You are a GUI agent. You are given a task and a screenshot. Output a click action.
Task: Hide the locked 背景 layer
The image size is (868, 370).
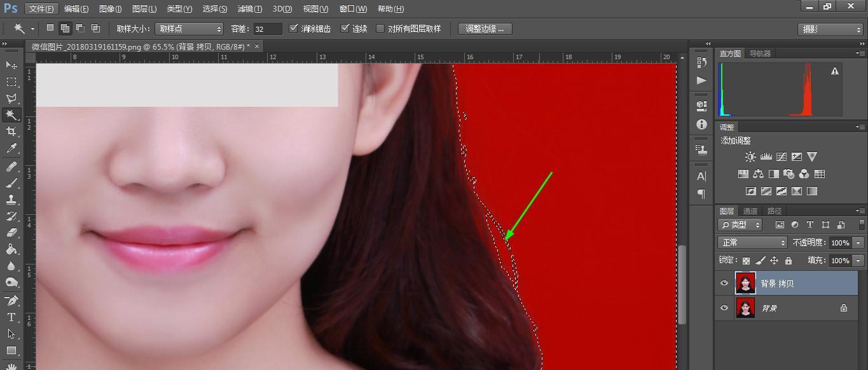[724, 308]
